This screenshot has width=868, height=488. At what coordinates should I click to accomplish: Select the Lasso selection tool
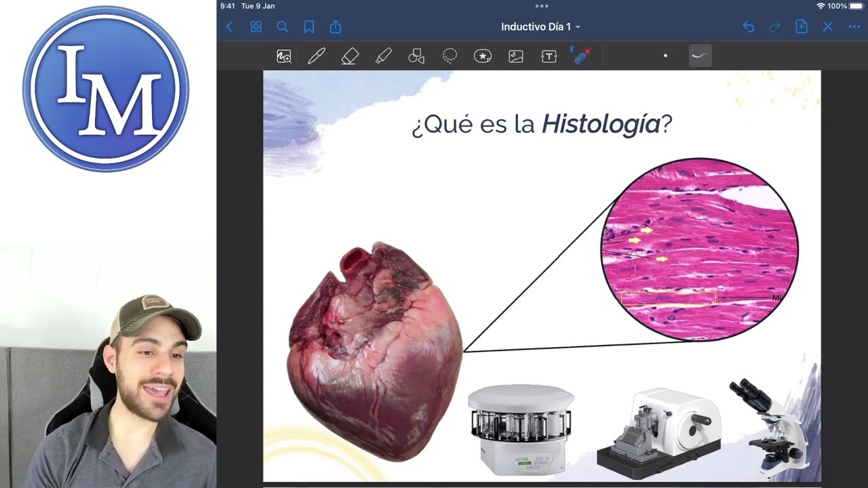pos(450,56)
